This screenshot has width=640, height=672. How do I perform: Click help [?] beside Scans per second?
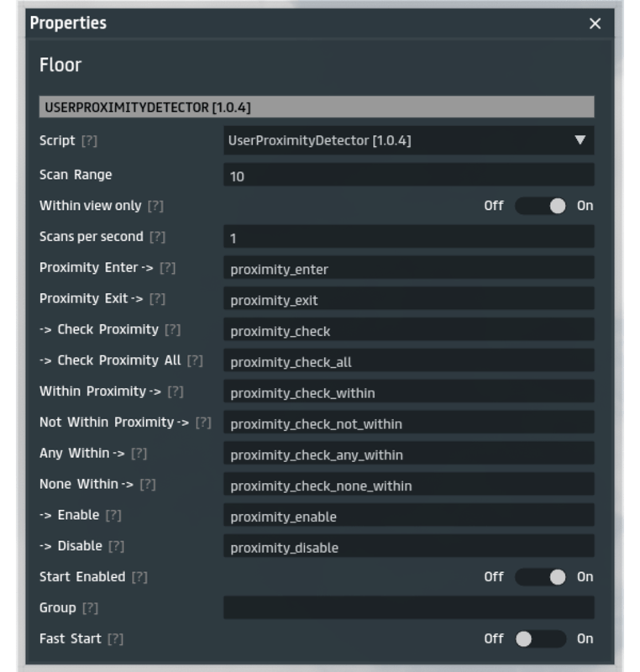pyautogui.click(x=157, y=237)
